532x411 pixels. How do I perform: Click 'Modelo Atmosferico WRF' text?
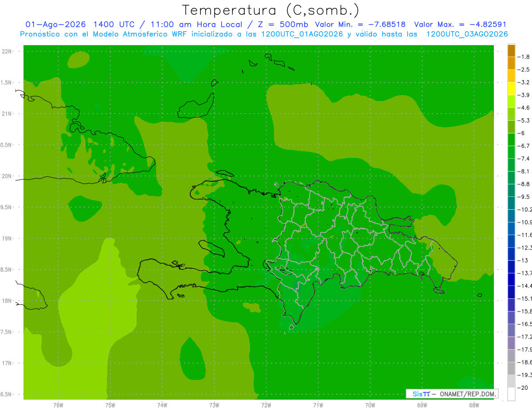click(x=141, y=34)
